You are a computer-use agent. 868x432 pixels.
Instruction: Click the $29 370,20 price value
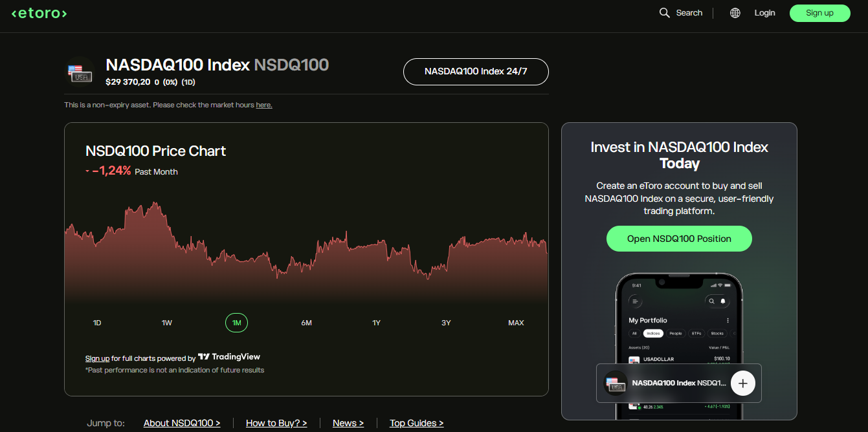[x=128, y=82]
